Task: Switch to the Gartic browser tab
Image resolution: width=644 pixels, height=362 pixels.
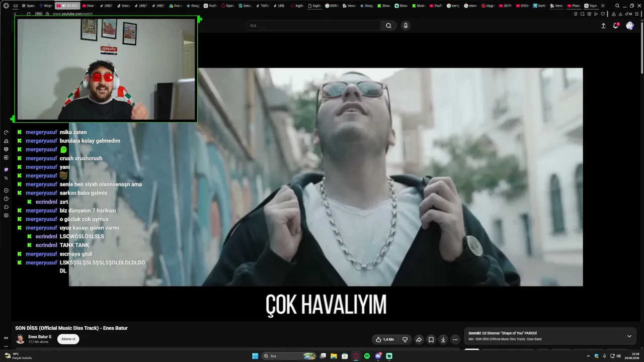Action: (539, 6)
